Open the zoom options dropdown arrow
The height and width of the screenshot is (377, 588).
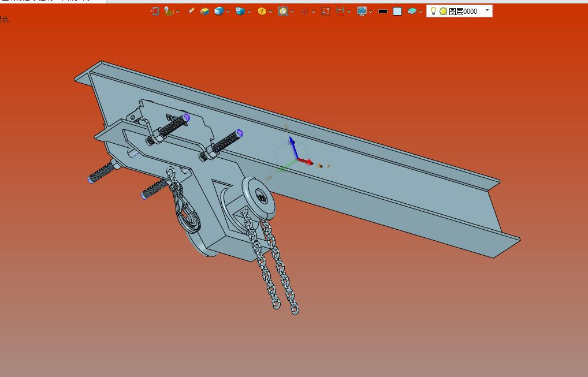[292, 12]
